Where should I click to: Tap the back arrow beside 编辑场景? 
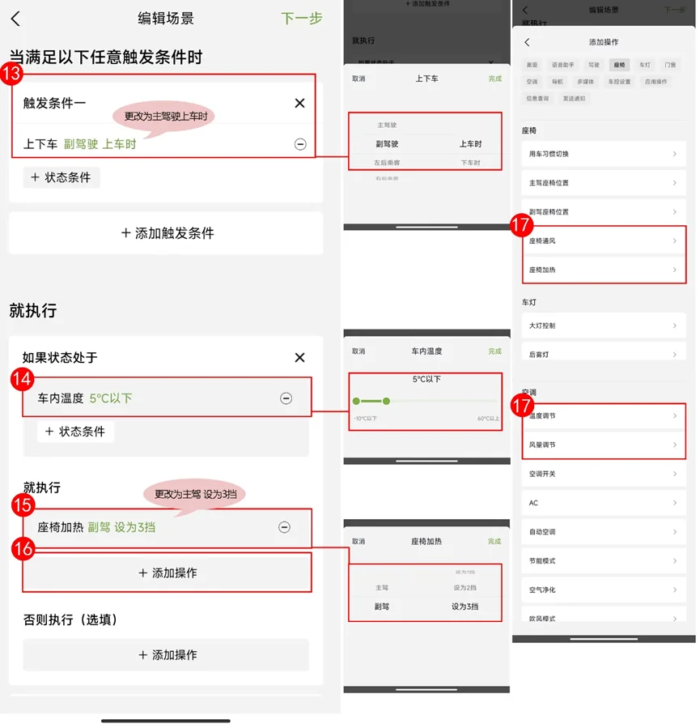pyautogui.click(x=15, y=19)
